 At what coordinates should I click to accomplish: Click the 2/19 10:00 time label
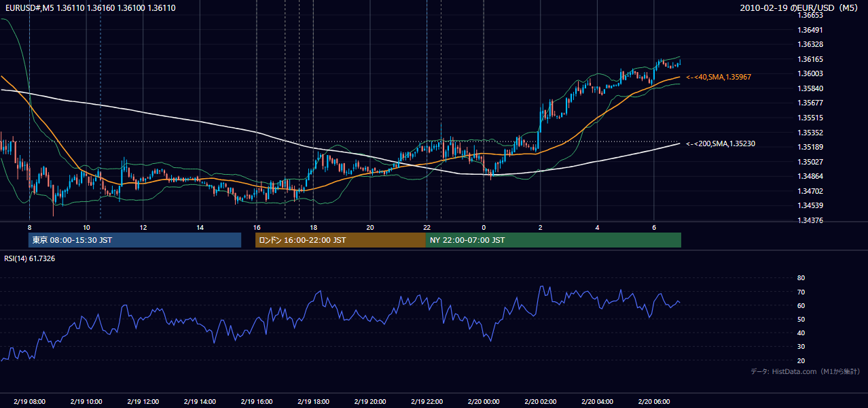point(86,401)
